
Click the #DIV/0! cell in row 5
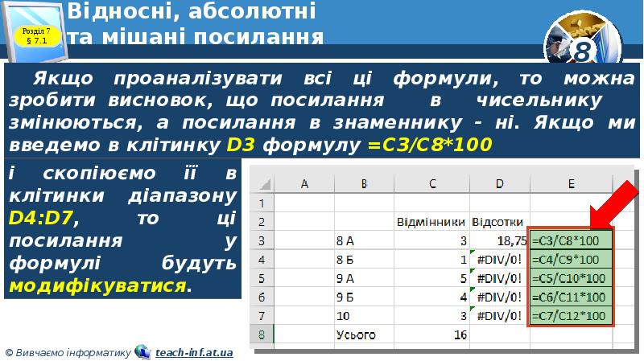tap(498, 278)
